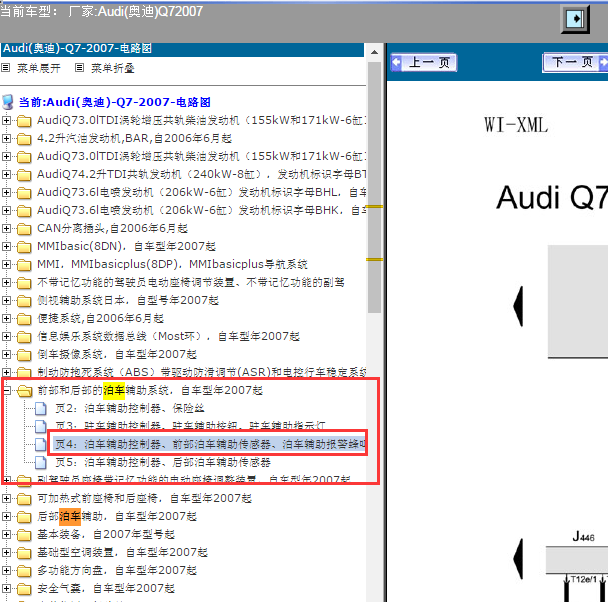
Task: Expand MMI basicplus(8DP) folder node
Action: (6, 264)
